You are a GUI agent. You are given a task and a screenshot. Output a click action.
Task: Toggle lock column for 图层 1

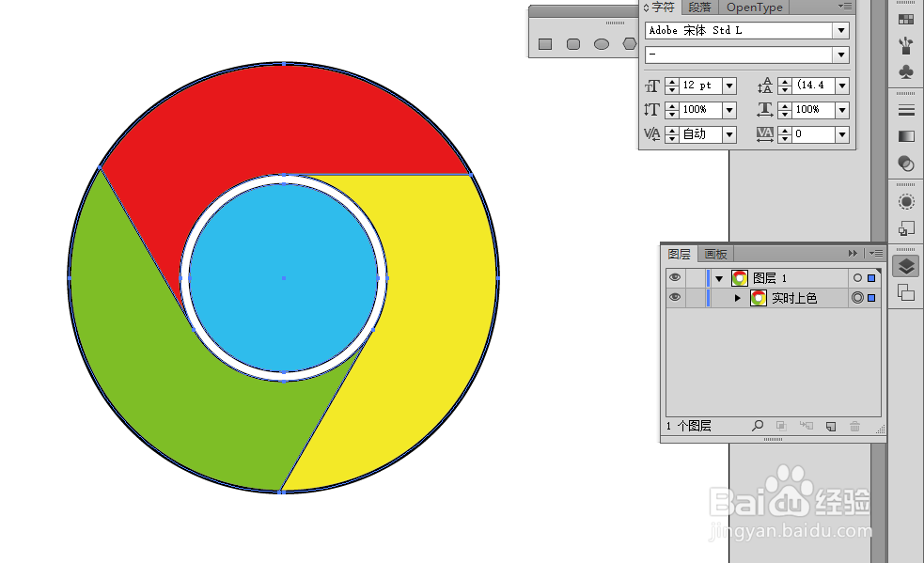point(696,277)
